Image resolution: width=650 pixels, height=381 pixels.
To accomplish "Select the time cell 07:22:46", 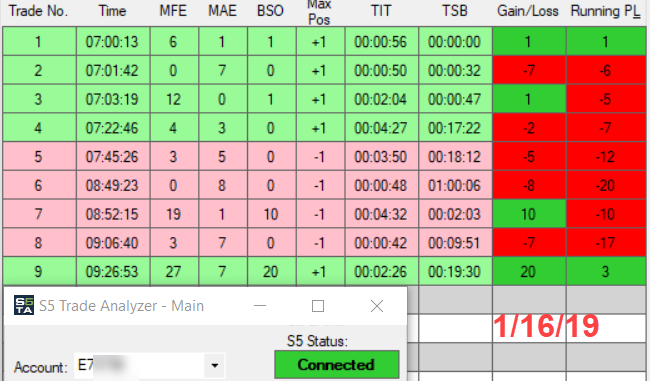I will click(112, 128).
